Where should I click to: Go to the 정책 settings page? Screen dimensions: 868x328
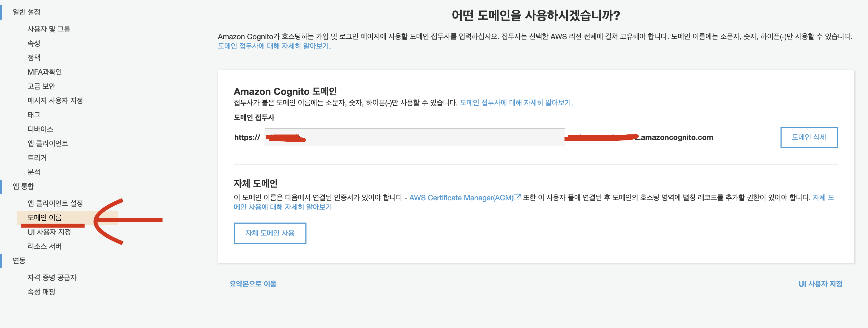click(x=34, y=57)
